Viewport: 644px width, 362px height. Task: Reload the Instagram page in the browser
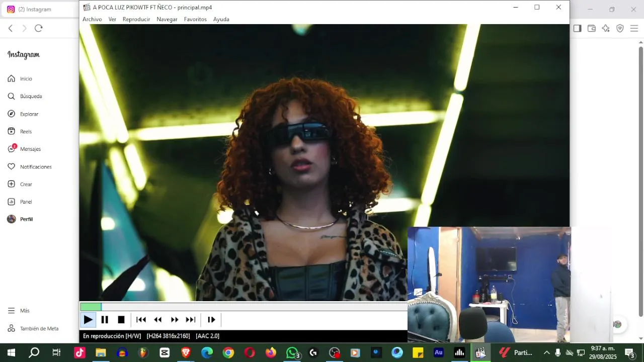click(39, 28)
